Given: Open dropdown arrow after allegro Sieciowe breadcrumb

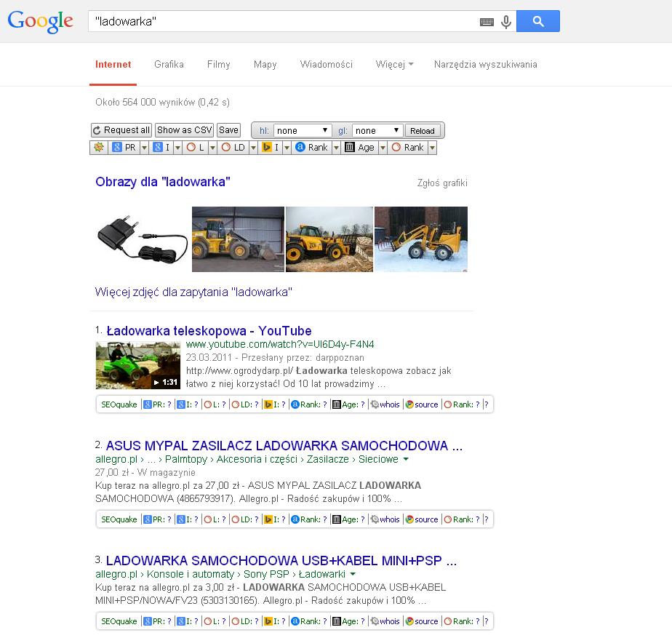Looking at the screenshot, I should click(406, 459).
